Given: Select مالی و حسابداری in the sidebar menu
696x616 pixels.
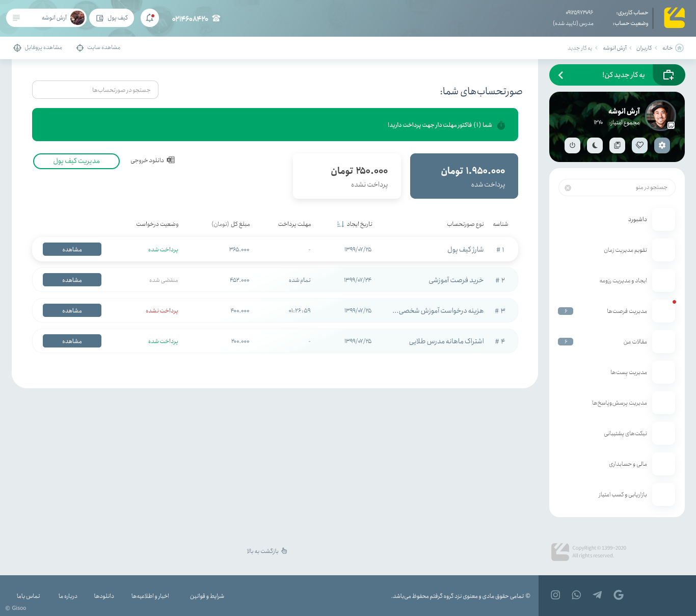Looking at the screenshot, I should 628,464.
